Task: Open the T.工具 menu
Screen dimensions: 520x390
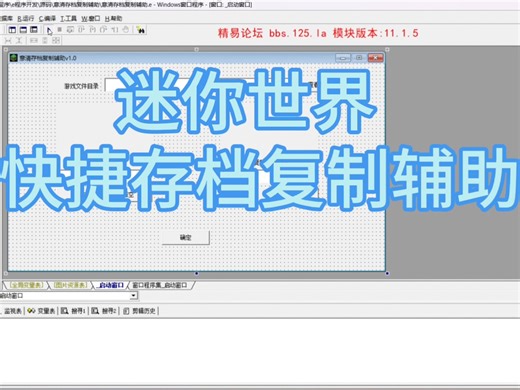Action: click(68, 19)
